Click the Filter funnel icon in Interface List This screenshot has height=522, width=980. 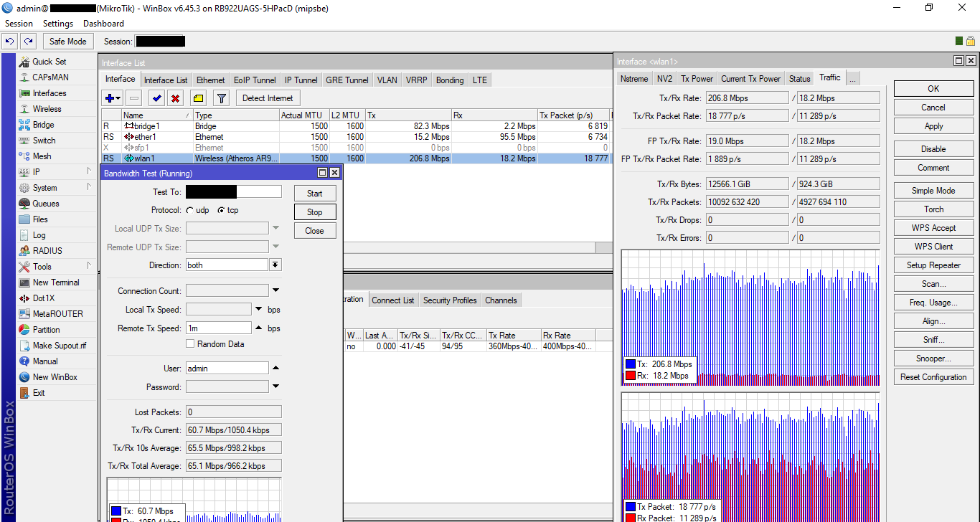221,98
